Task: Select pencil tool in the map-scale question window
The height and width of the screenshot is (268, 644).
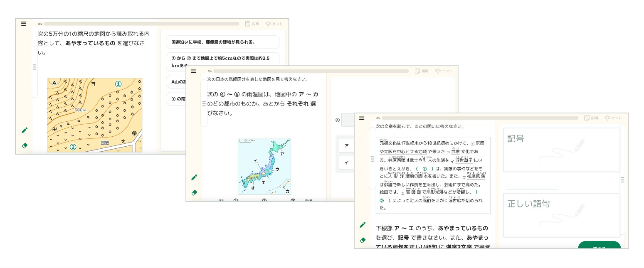Action: coord(24,130)
